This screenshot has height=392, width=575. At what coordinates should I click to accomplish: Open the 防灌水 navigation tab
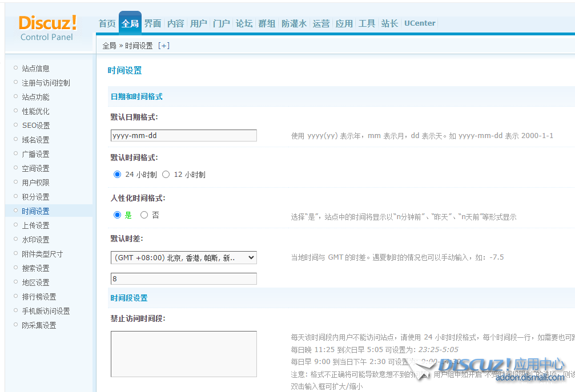[294, 23]
